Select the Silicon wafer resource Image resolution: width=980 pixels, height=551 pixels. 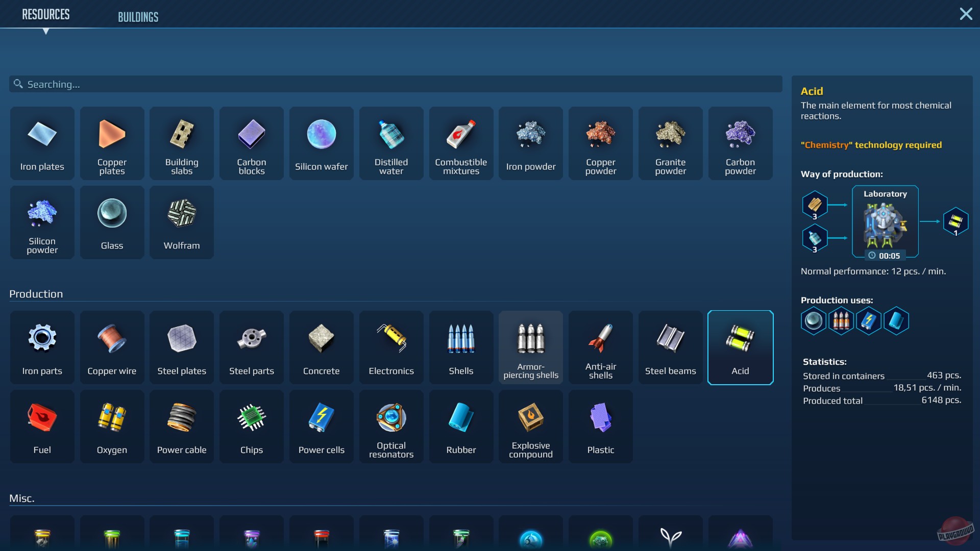click(x=321, y=143)
